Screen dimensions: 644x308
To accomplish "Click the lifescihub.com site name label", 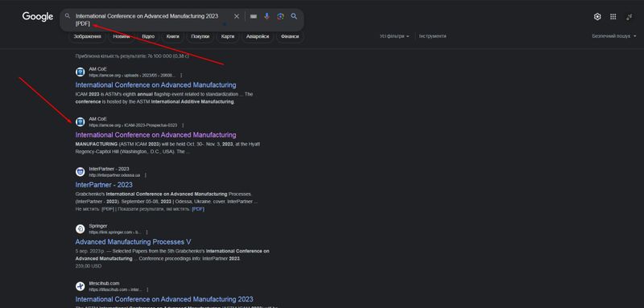I will [x=104, y=283].
